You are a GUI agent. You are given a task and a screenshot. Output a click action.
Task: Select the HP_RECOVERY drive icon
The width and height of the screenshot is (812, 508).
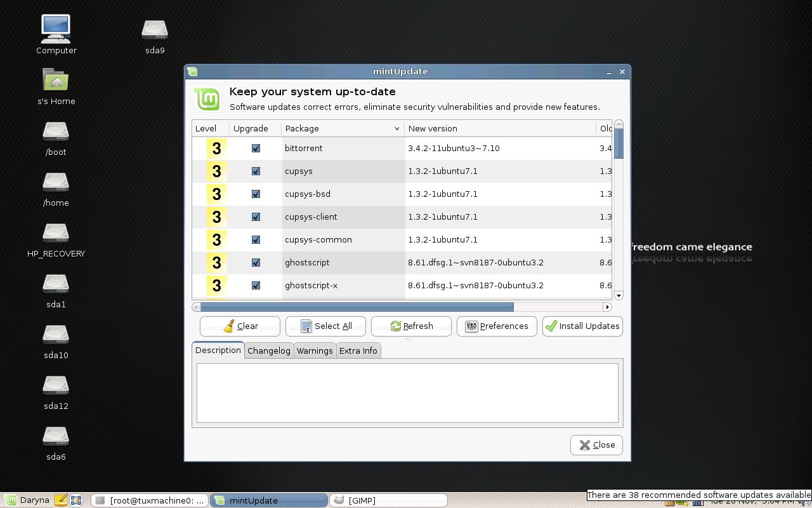(x=56, y=232)
